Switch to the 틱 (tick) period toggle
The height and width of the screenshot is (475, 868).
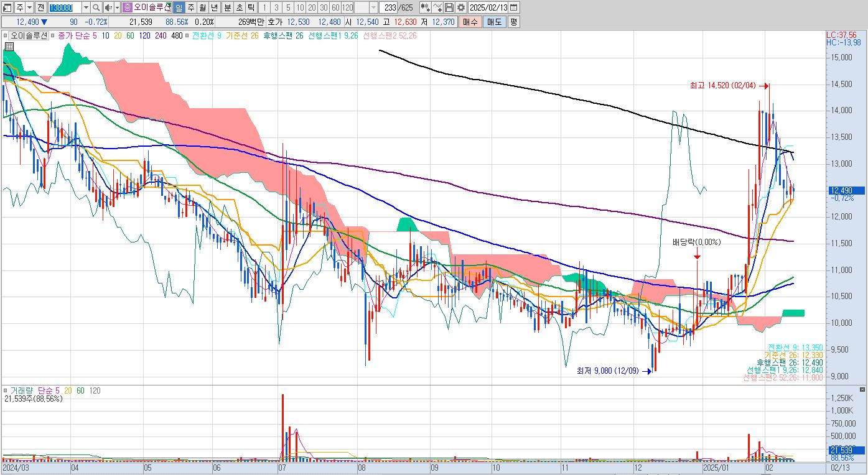click(x=251, y=7)
